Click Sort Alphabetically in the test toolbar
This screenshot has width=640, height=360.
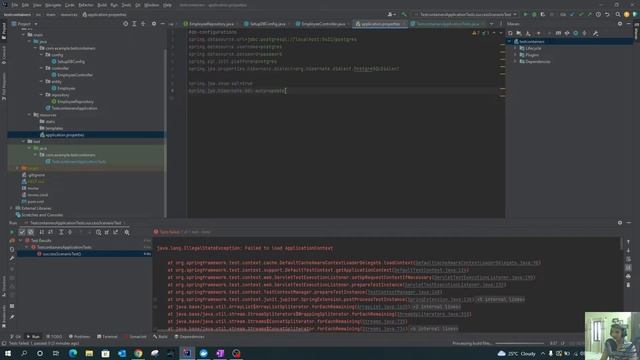(x=42, y=232)
